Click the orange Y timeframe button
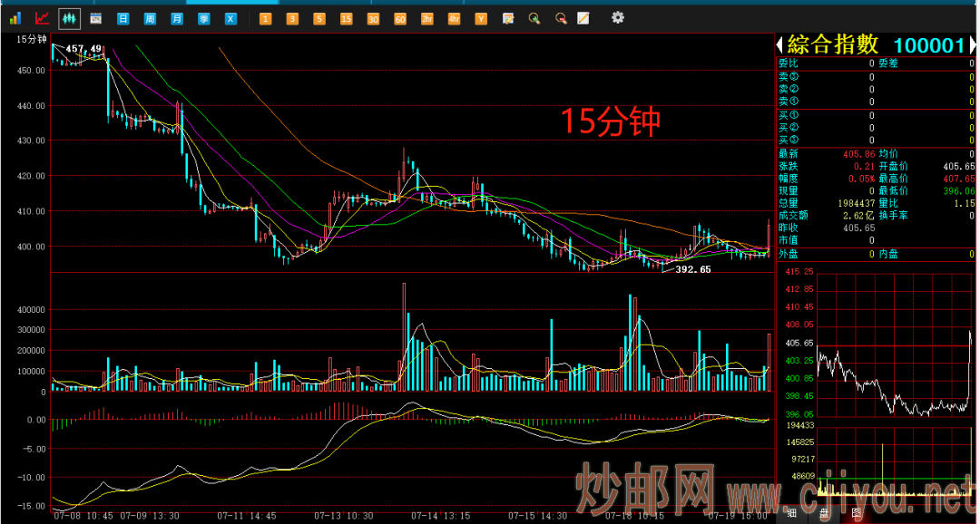The height and width of the screenshot is (524, 980). [481, 19]
